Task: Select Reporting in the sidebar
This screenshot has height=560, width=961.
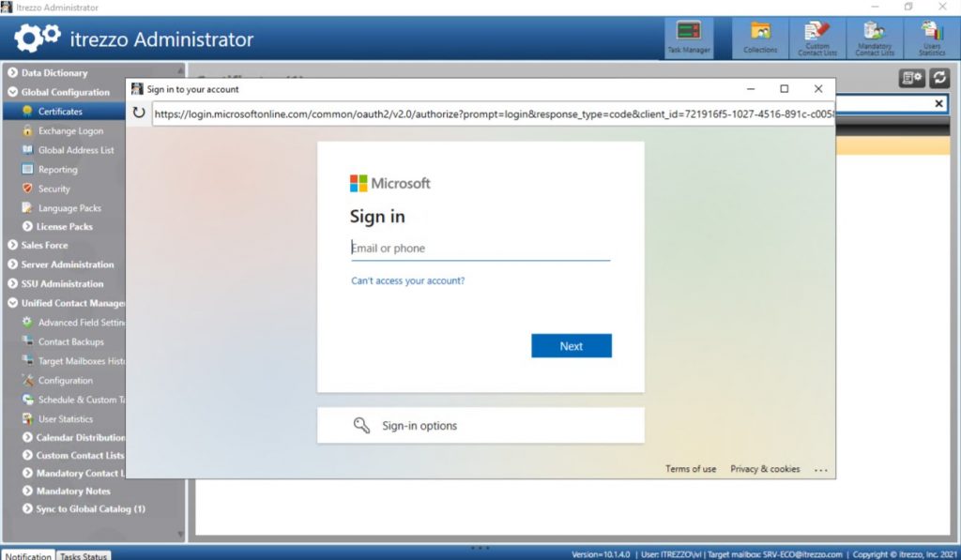Action: (57, 169)
